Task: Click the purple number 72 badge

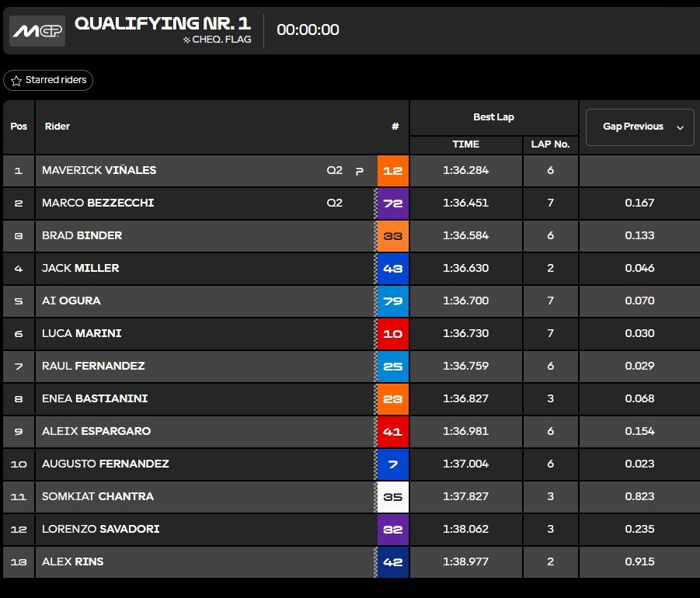Action: click(x=393, y=203)
